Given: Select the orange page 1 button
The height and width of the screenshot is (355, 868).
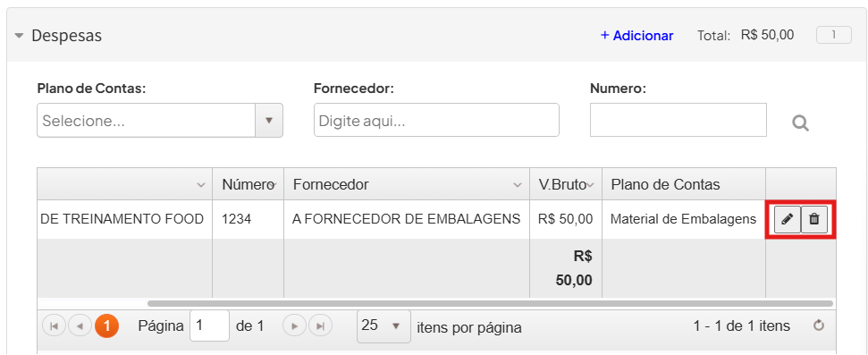Looking at the screenshot, I should click(107, 326).
